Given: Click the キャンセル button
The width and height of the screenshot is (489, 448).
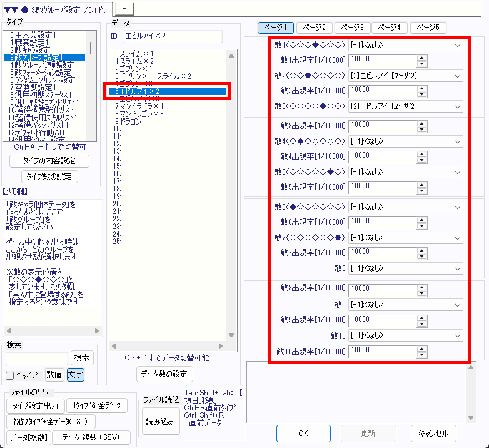Looking at the screenshot, I should (433, 433).
